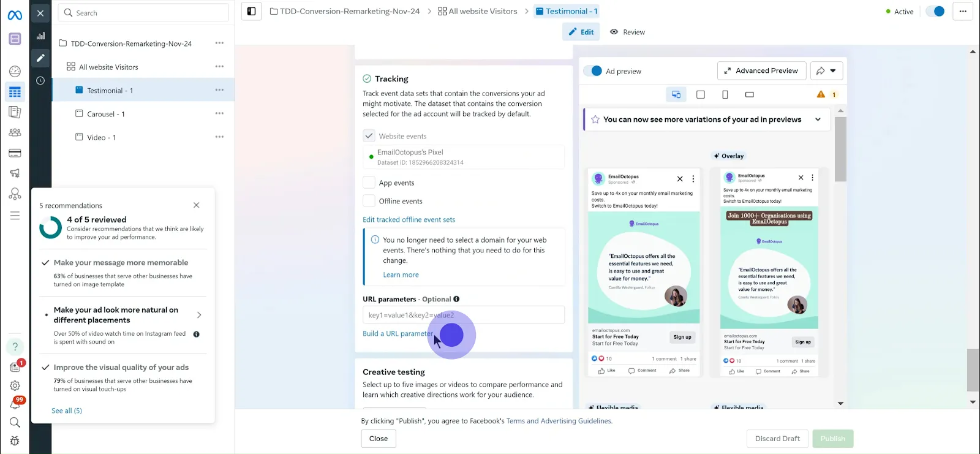The image size is (980, 454).
Task: Open the Ads reporting document icon
Action: tap(15, 112)
